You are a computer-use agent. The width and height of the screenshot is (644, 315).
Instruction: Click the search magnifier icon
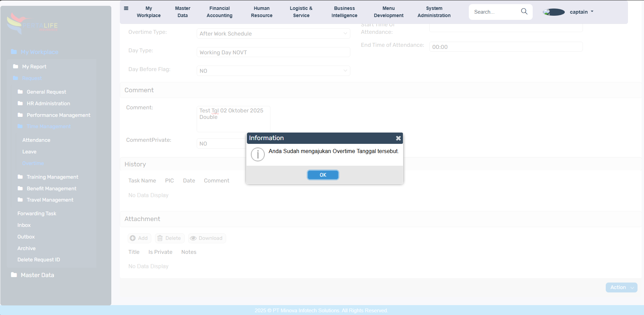tap(524, 12)
